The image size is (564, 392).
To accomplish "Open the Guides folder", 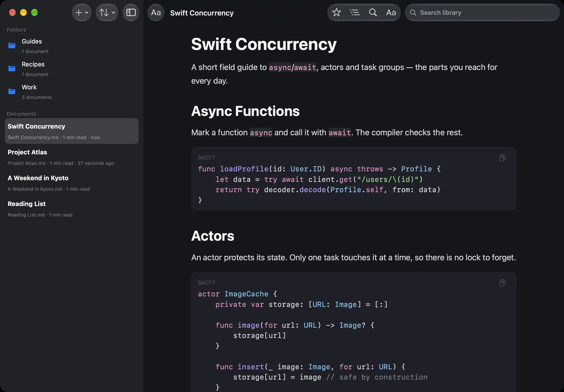I will tap(72, 46).
